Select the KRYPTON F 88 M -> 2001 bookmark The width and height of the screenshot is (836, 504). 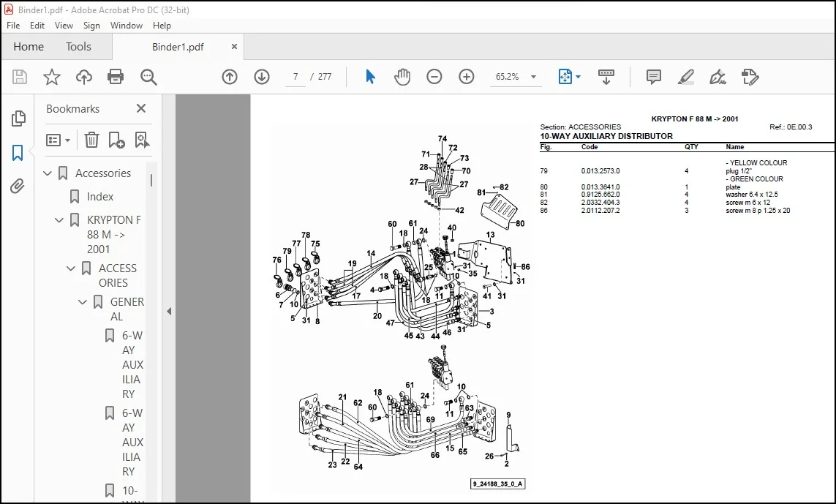[114, 235]
